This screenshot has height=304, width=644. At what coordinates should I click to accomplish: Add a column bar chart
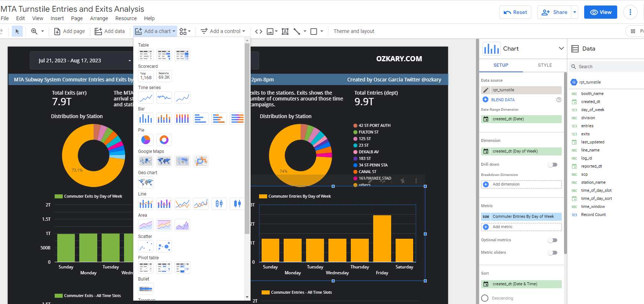tap(146, 119)
